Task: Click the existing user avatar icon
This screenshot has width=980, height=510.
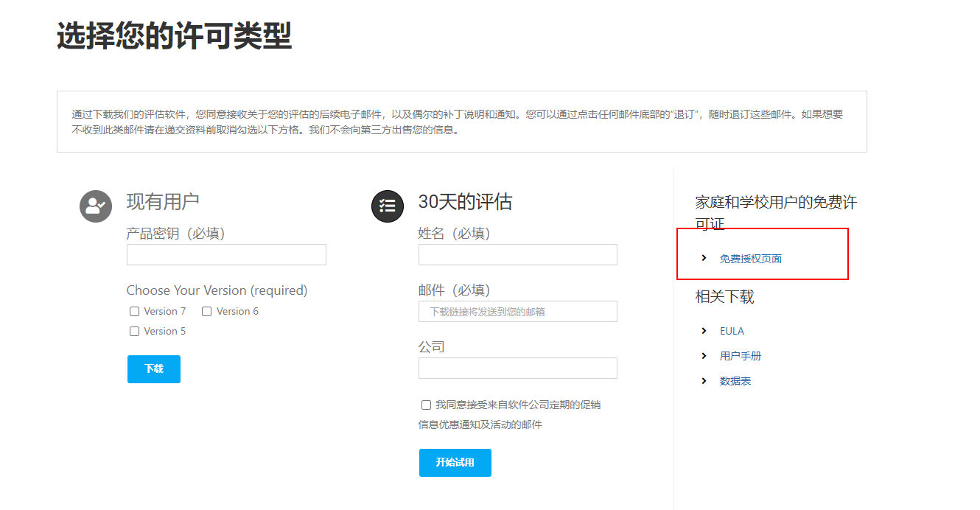Action: (96, 206)
